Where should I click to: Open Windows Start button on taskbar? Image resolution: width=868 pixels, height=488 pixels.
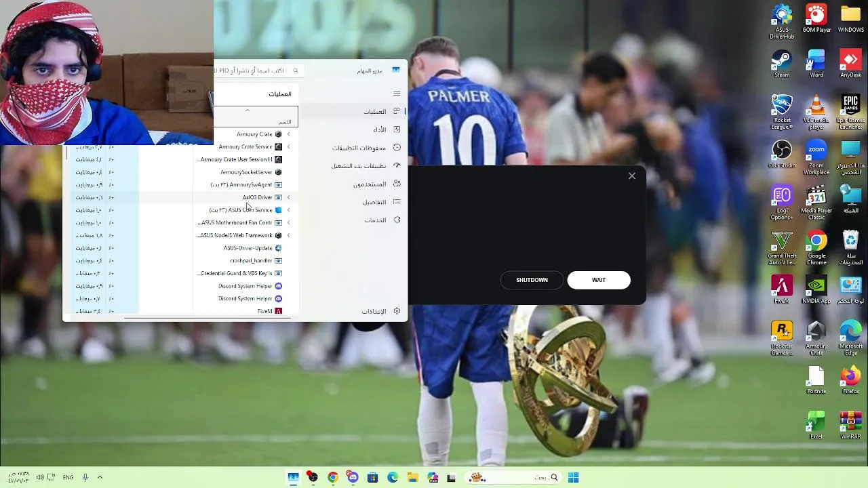click(x=574, y=478)
